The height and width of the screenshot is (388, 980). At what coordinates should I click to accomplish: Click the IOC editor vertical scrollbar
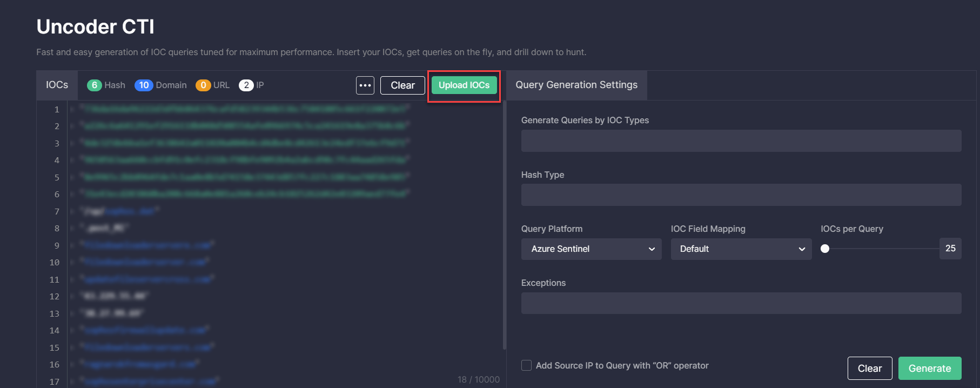click(x=504, y=227)
